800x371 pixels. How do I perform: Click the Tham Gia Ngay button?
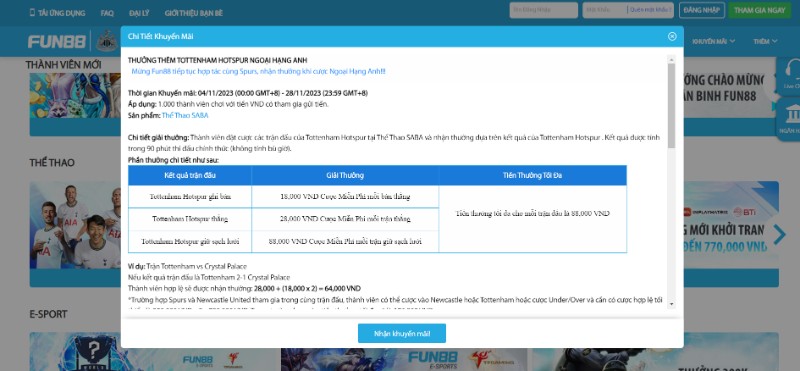coord(760,10)
